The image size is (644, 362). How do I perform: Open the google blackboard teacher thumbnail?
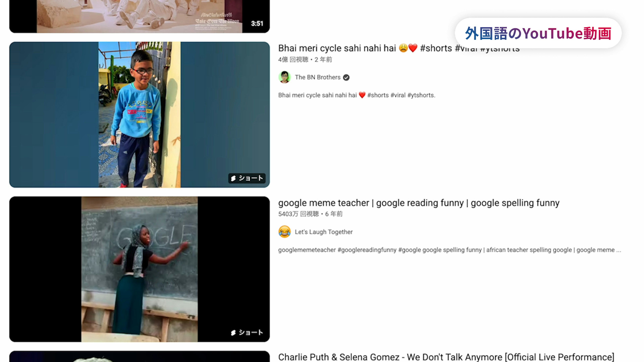140,269
